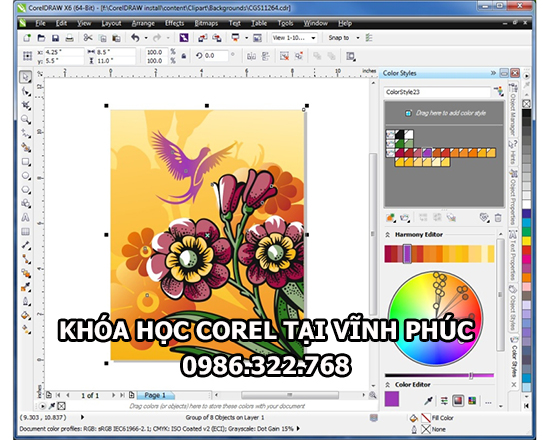Image resolution: width=550 pixels, height=440 pixels.
Task: Click the red swatch in side palette
Action: point(526,250)
